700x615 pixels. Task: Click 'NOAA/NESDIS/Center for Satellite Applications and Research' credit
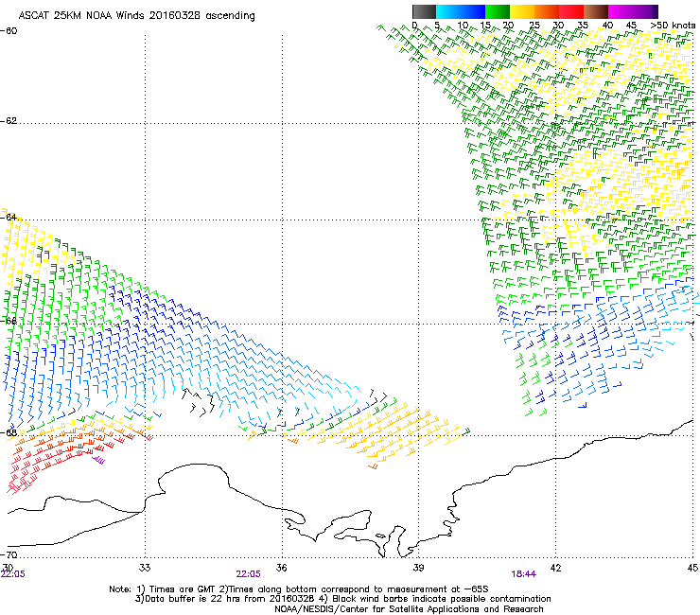coord(409,609)
